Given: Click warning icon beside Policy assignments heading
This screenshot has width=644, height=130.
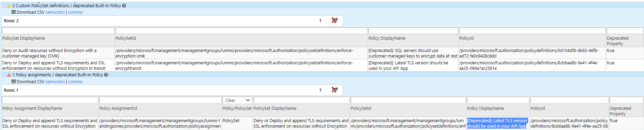Looking at the screenshot, I should (9, 75).
